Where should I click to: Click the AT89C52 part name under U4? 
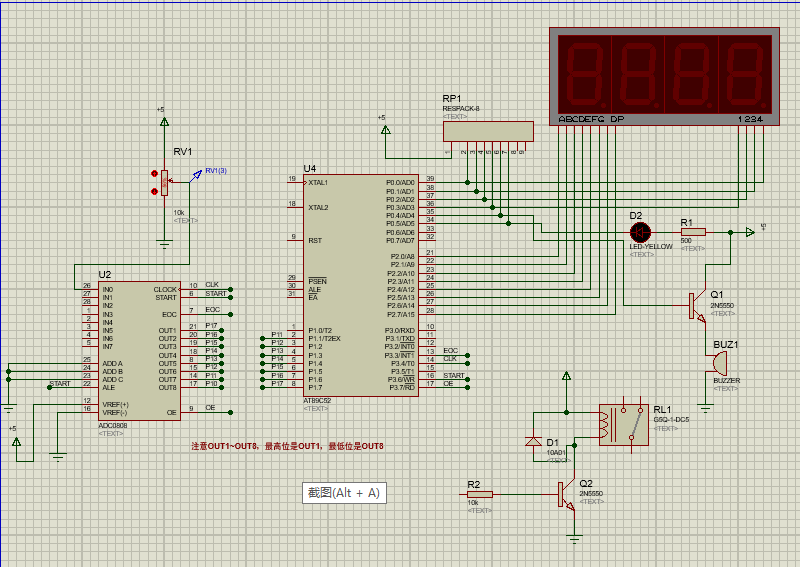tap(317, 401)
